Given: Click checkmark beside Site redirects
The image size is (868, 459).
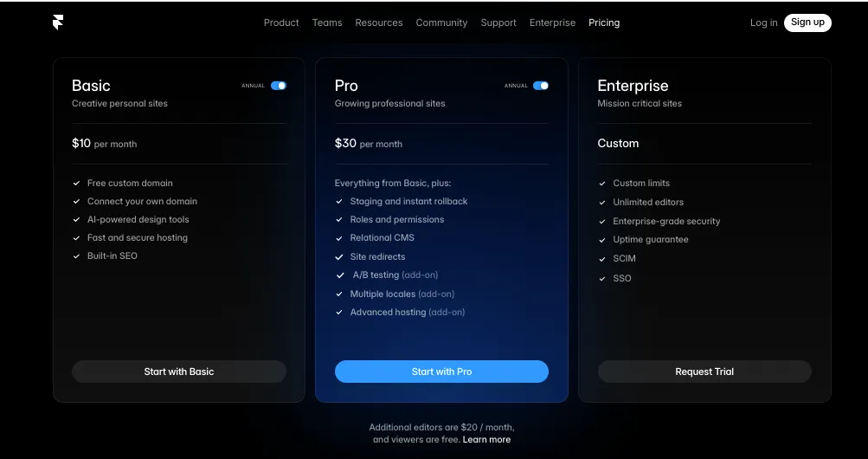Looking at the screenshot, I should coord(339,257).
